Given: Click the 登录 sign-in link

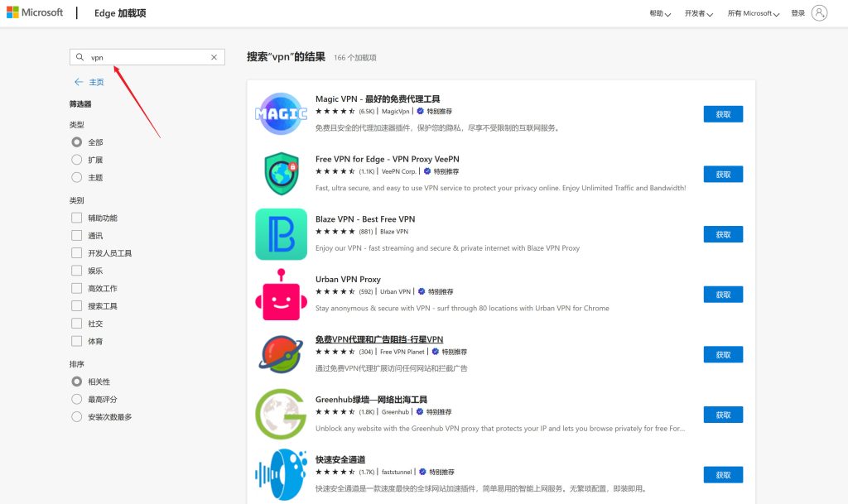Looking at the screenshot, I should [x=797, y=13].
